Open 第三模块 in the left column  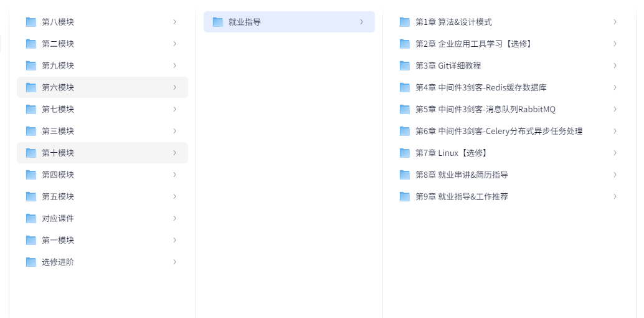tap(58, 131)
